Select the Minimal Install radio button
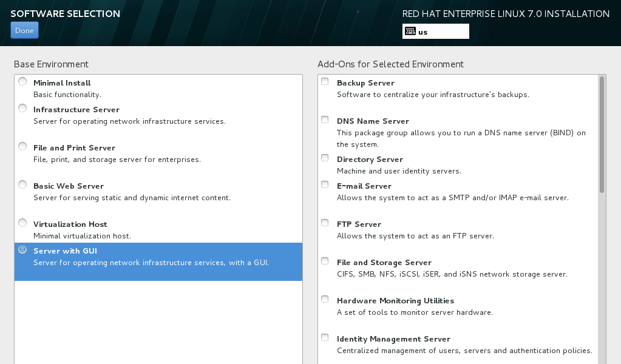 (x=22, y=81)
